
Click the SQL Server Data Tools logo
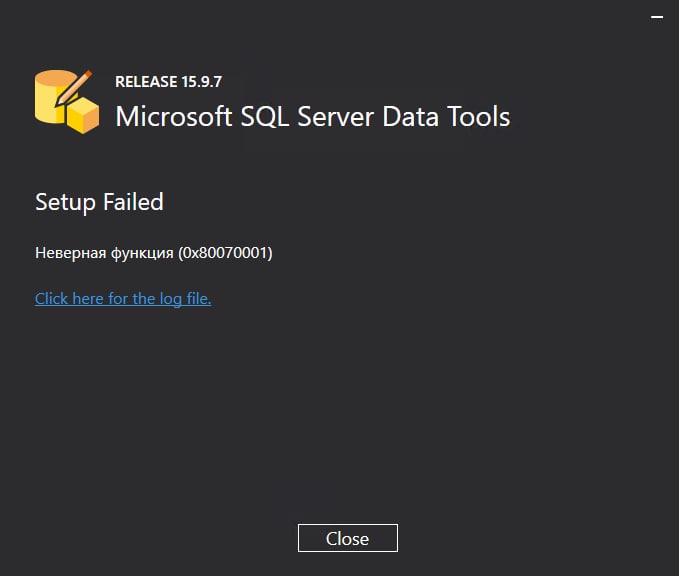(67, 101)
